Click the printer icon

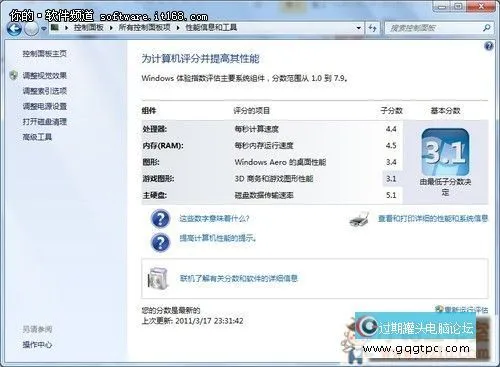[360, 219]
